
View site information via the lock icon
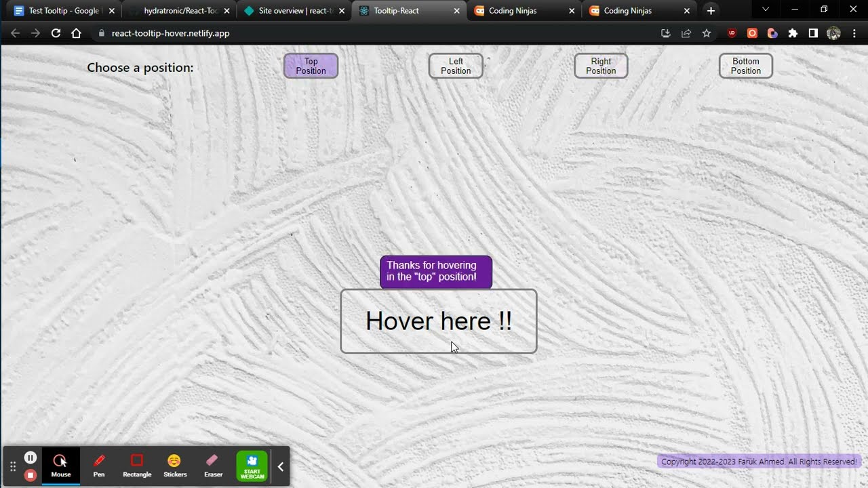coord(102,33)
